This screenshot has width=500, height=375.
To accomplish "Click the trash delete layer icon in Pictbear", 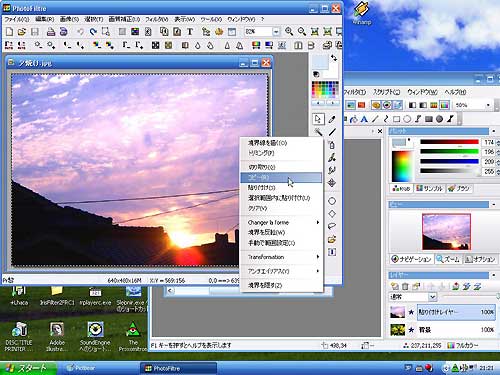I will pos(405,286).
